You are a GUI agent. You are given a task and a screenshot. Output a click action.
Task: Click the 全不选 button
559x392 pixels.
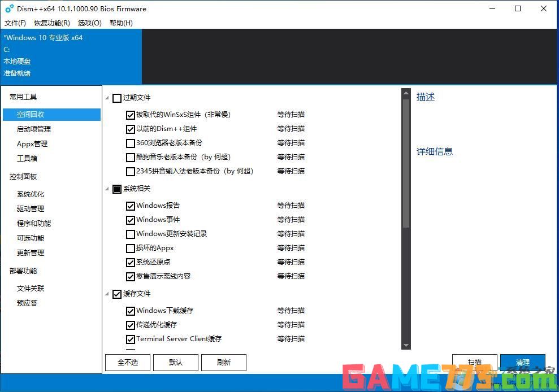click(x=128, y=363)
